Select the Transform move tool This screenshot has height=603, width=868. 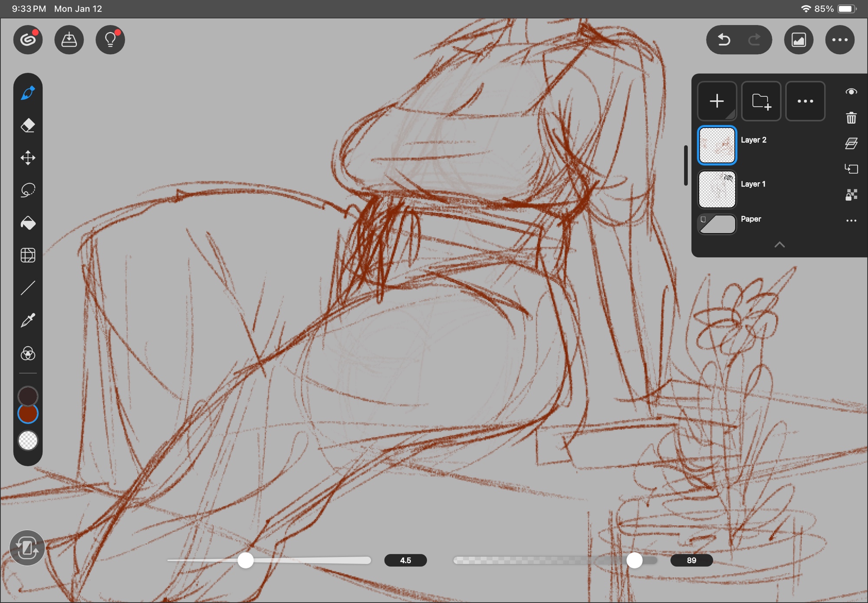(x=28, y=158)
